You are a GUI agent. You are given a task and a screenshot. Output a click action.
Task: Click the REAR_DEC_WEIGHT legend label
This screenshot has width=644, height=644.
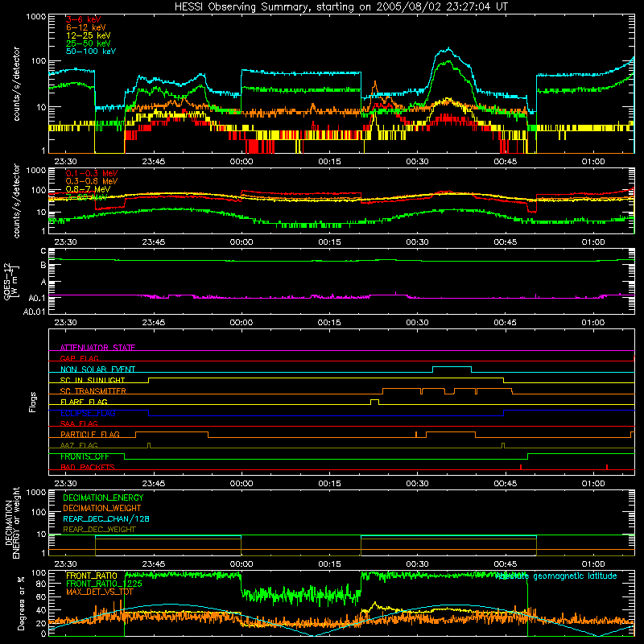pos(99,530)
